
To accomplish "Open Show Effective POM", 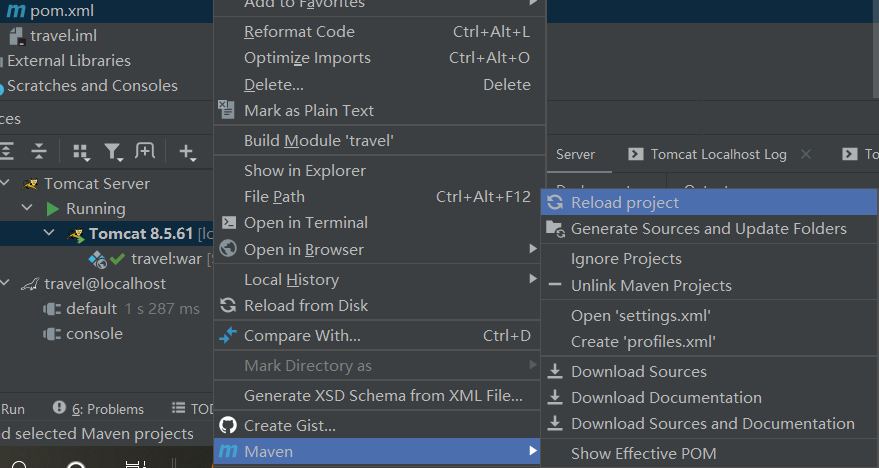I will pyautogui.click(x=709, y=453).
